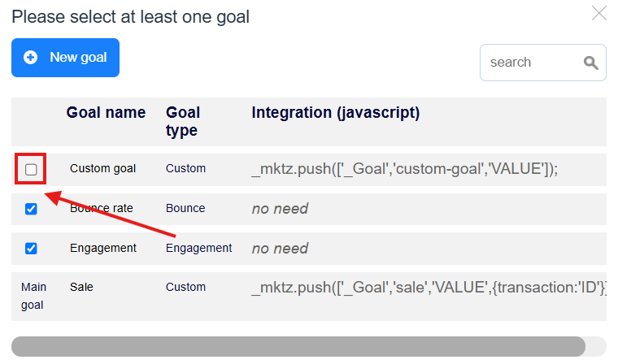Click the sale integration code snippet

coord(428,288)
